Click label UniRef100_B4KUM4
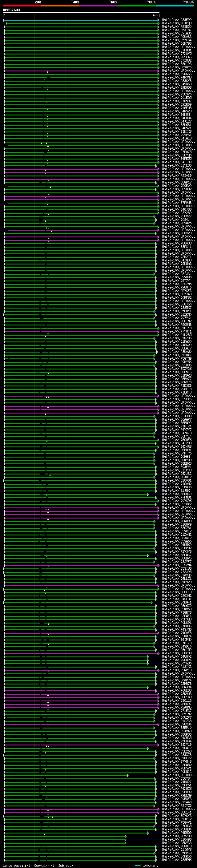Viewport: 197px width, 868px height. (177, 115)
